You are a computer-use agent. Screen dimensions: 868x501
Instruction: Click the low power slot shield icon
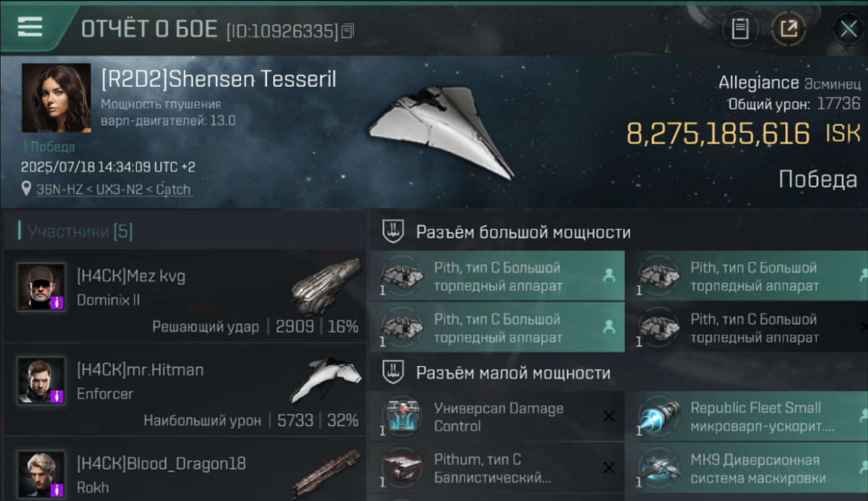[x=392, y=373]
